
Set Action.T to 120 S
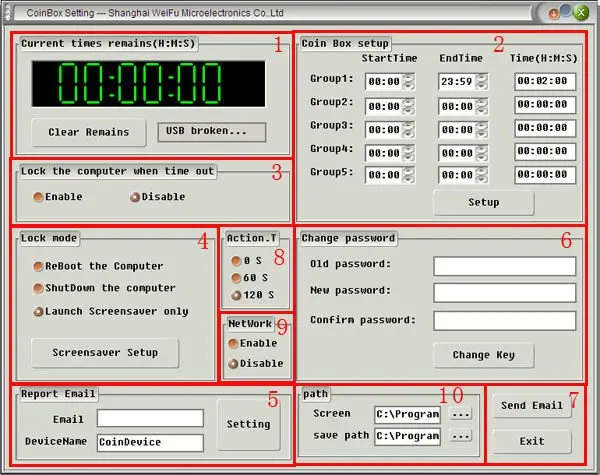coord(236,295)
